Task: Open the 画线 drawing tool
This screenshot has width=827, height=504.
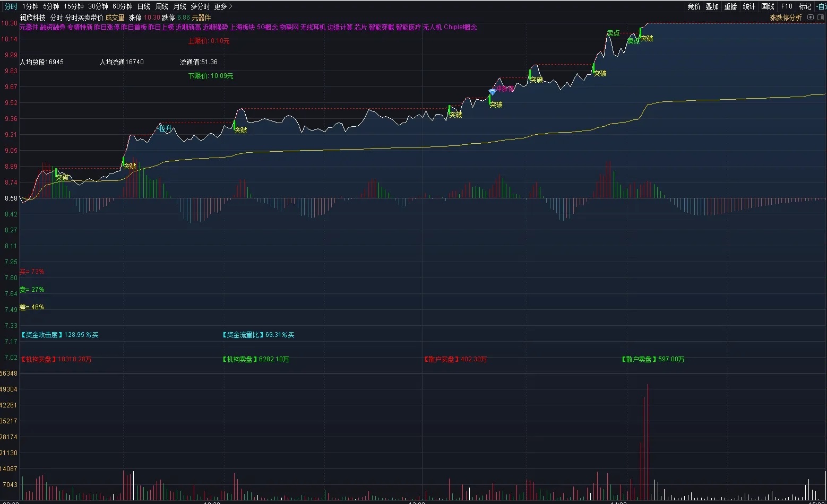Action: click(x=768, y=6)
